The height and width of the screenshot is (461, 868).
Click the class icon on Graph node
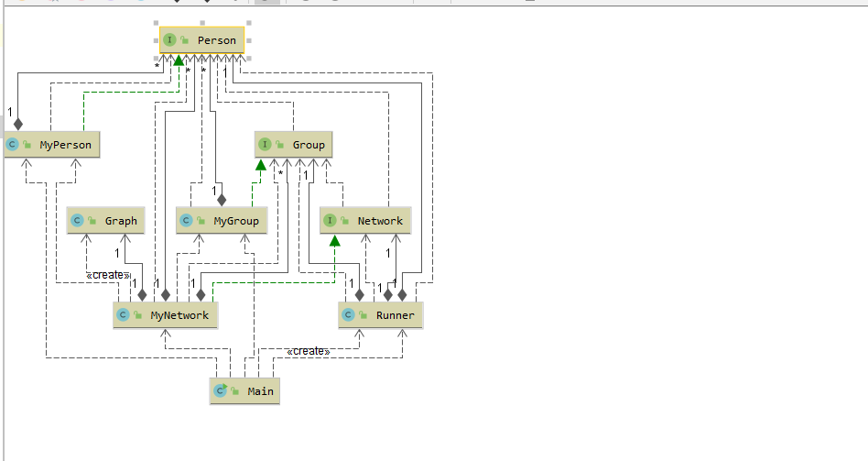point(77,221)
